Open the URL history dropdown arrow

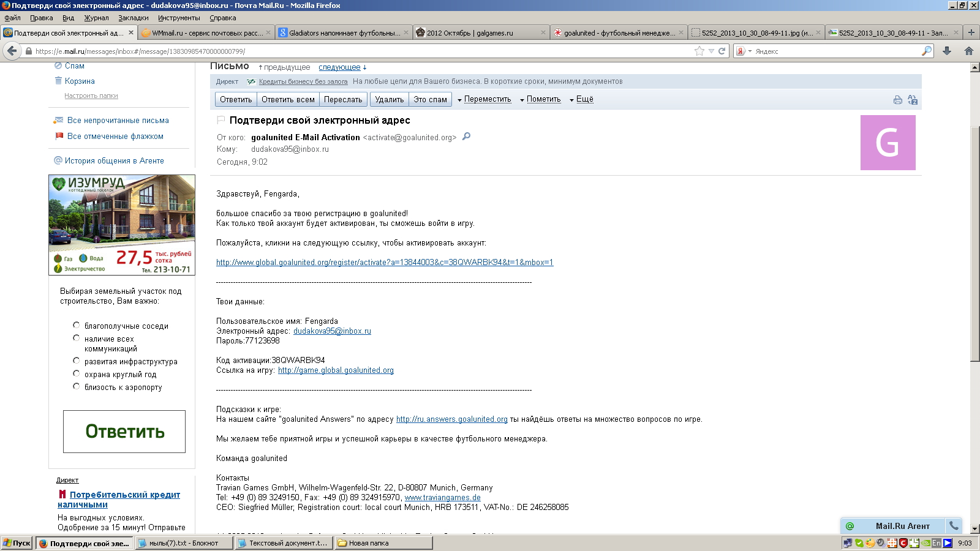click(x=711, y=51)
